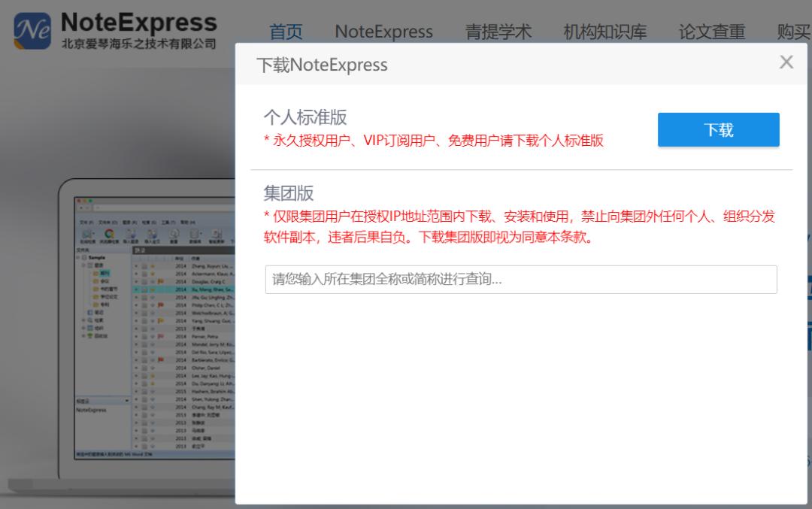Click the 导入全文 toolbar icon

click(x=153, y=234)
